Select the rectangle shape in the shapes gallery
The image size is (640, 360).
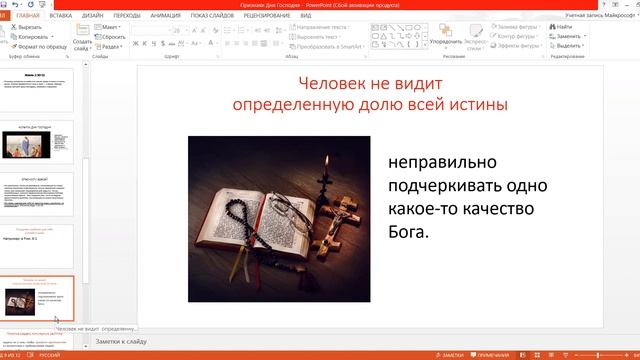coord(409,28)
